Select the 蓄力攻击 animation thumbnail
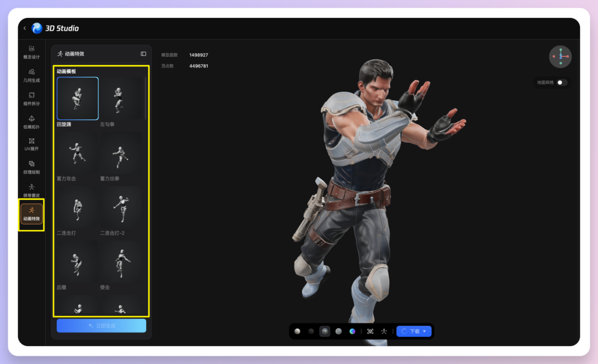 coord(78,153)
